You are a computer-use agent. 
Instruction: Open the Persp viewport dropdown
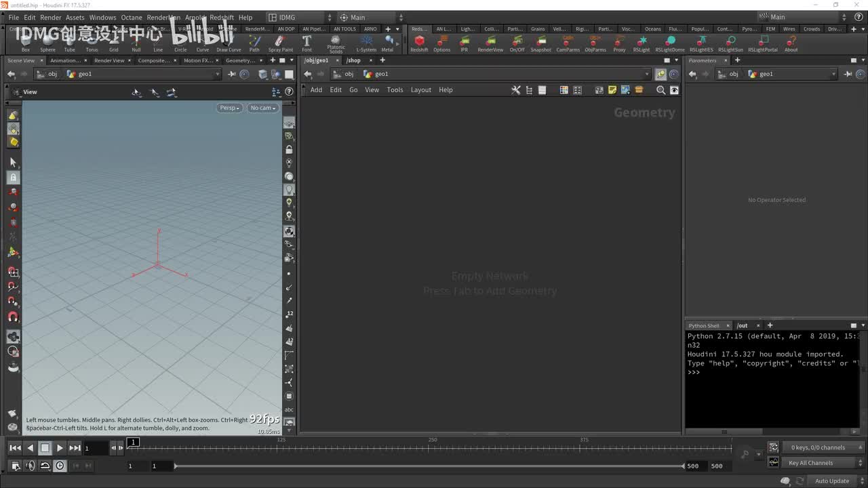click(x=230, y=108)
